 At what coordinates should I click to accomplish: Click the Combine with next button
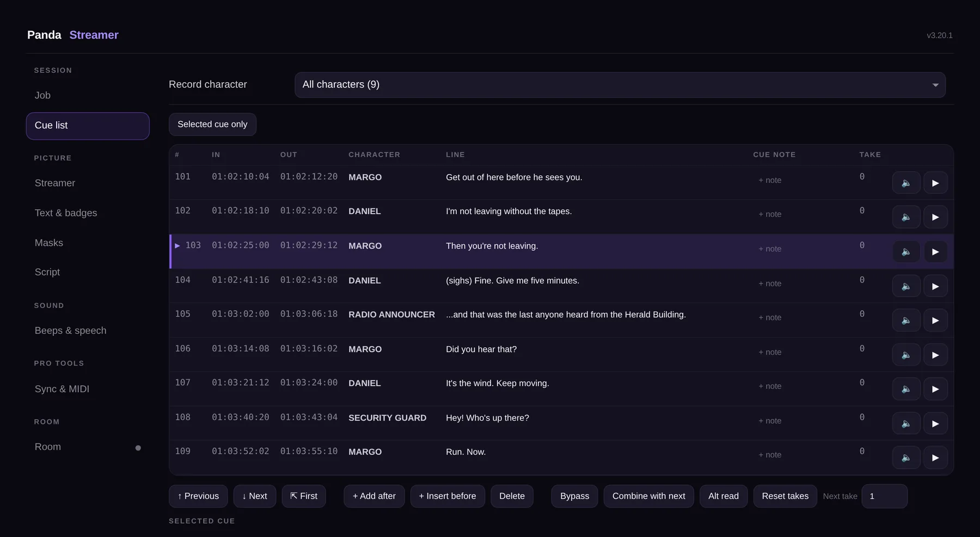point(648,496)
